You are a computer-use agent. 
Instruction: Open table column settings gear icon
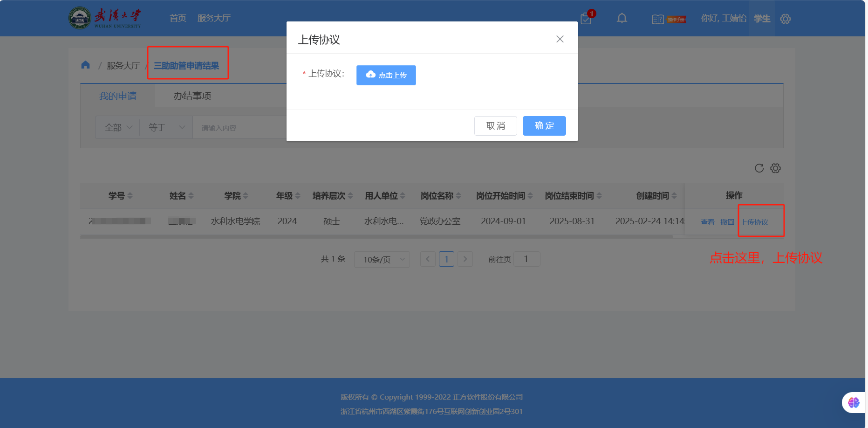click(775, 168)
